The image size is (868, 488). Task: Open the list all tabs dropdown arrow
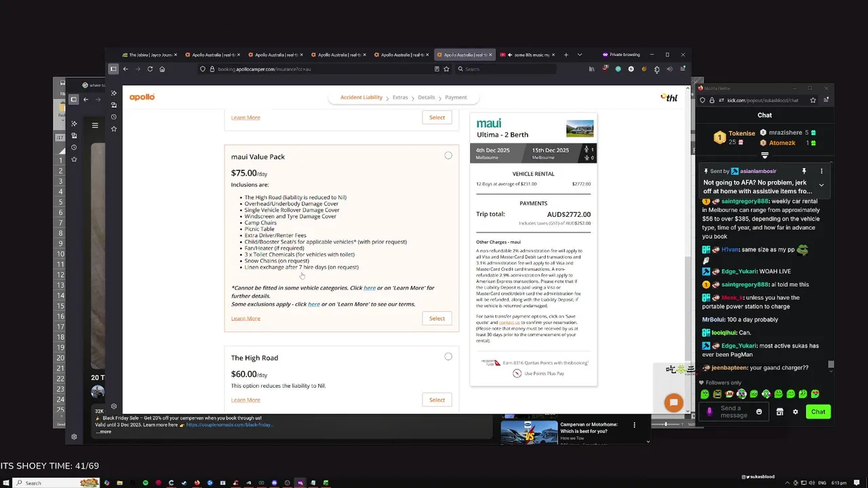coord(579,54)
